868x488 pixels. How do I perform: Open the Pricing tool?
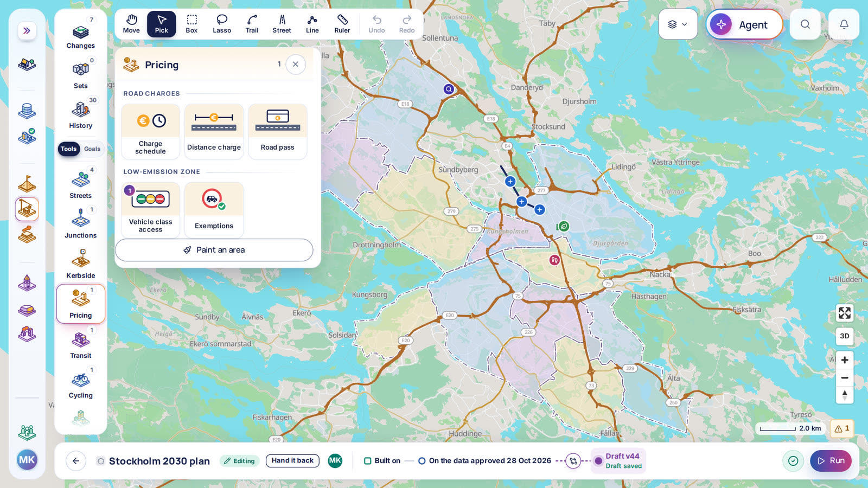81,304
